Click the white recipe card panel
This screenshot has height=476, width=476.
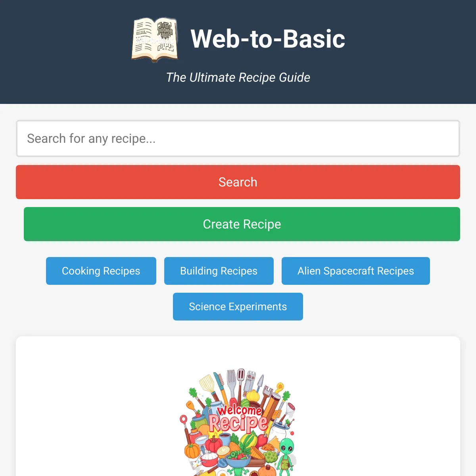pos(238,406)
